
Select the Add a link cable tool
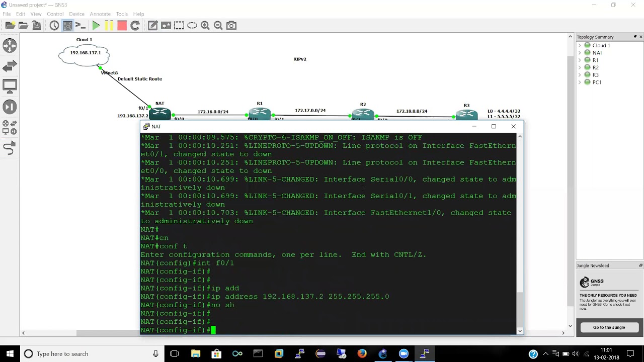10,148
